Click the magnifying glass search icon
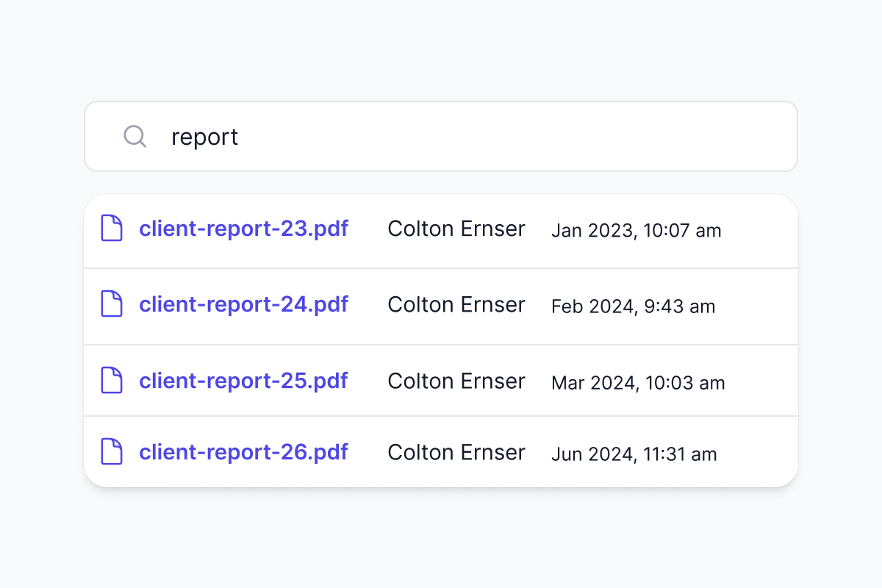Viewport: 882px width, 588px height. coord(135,137)
